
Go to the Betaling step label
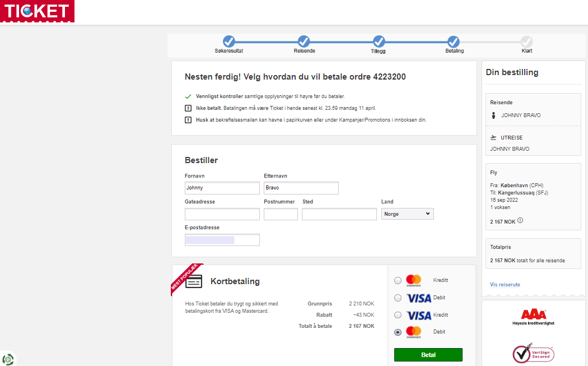click(455, 50)
